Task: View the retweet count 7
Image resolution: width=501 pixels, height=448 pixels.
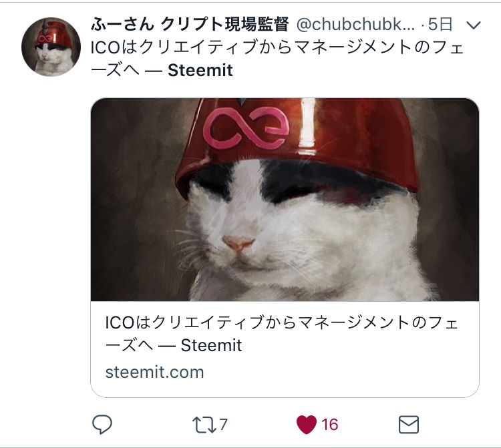Action: tap(223, 425)
